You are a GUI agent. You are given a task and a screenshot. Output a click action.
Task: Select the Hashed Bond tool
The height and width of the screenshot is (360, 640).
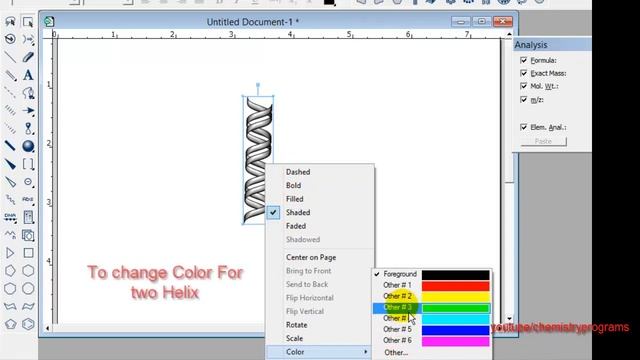[10, 111]
